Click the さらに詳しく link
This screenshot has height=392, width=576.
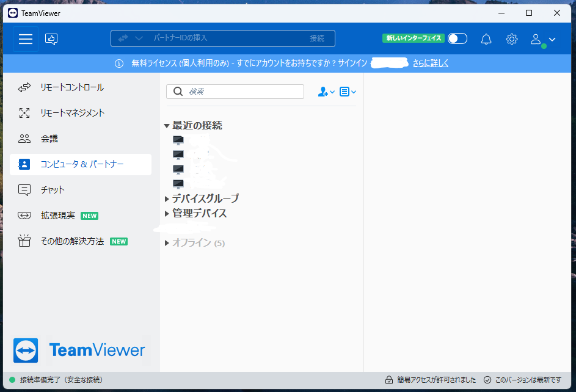431,63
